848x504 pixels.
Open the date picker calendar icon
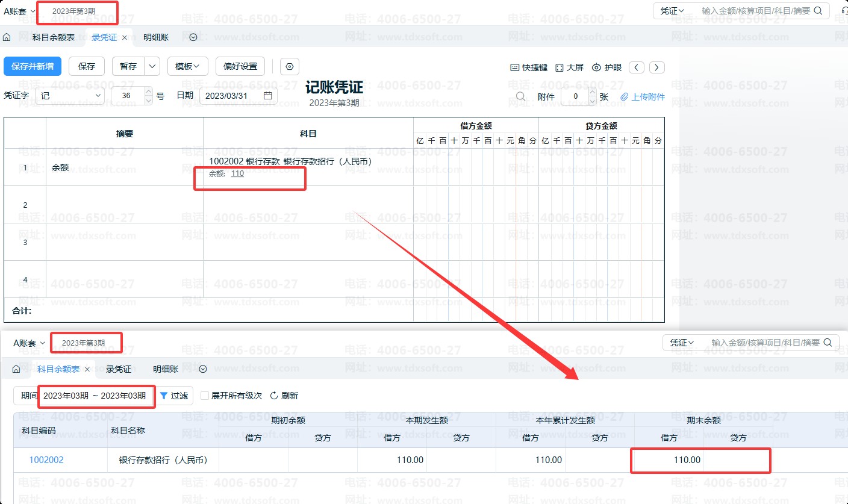point(268,96)
